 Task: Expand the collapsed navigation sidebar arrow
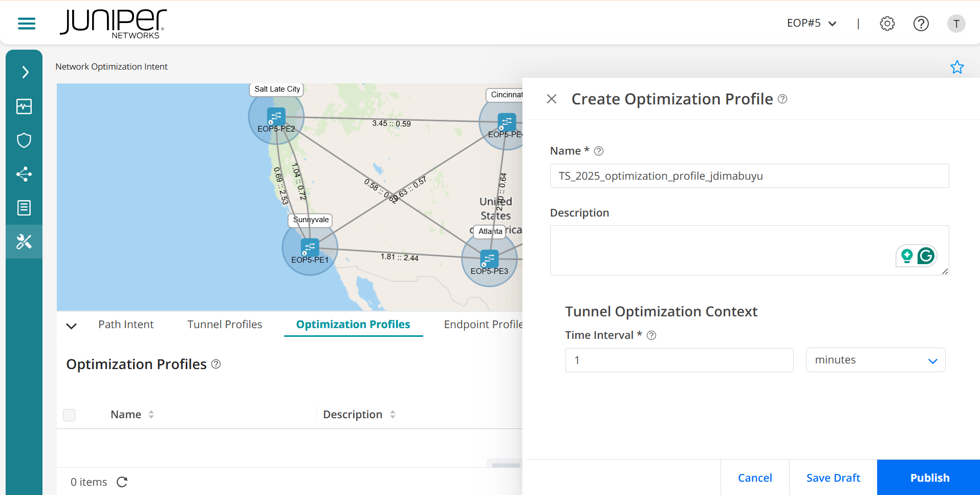coord(24,72)
